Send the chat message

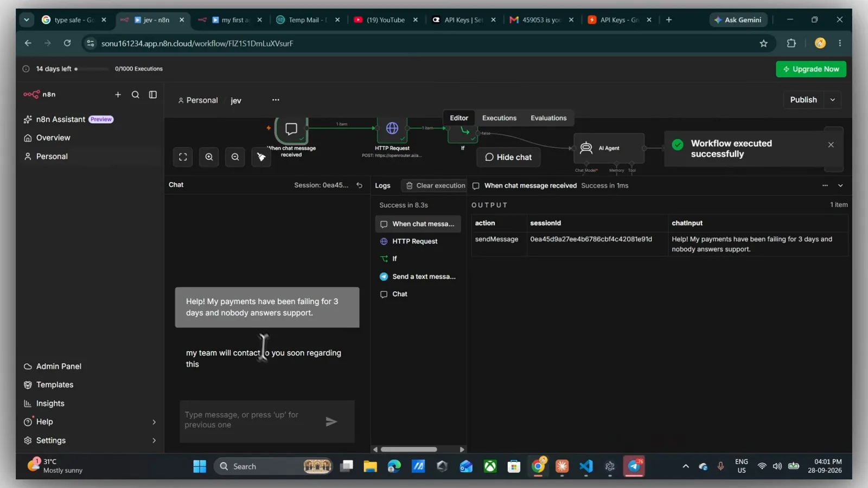pyautogui.click(x=331, y=422)
